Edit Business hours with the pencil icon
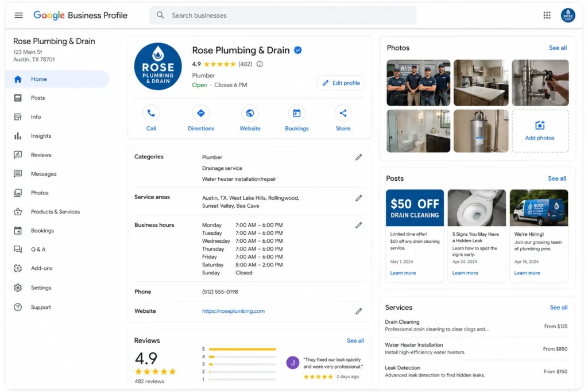 coord(359,225)
